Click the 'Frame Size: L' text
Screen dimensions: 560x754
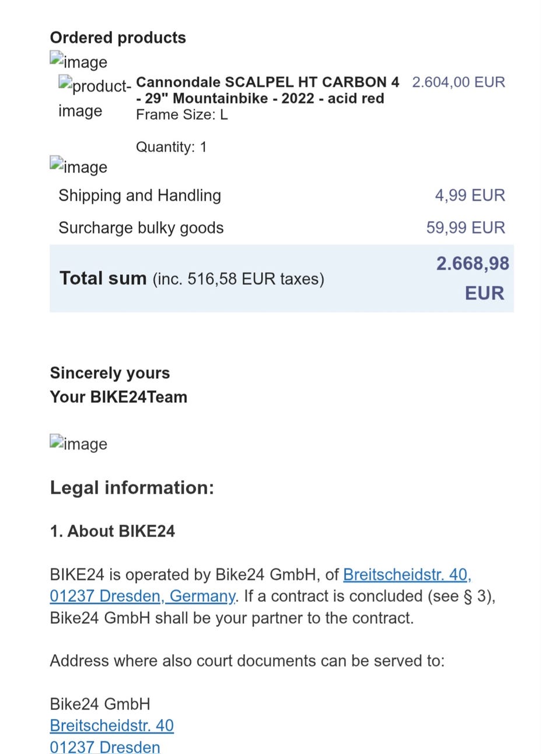tap(181, 115)
